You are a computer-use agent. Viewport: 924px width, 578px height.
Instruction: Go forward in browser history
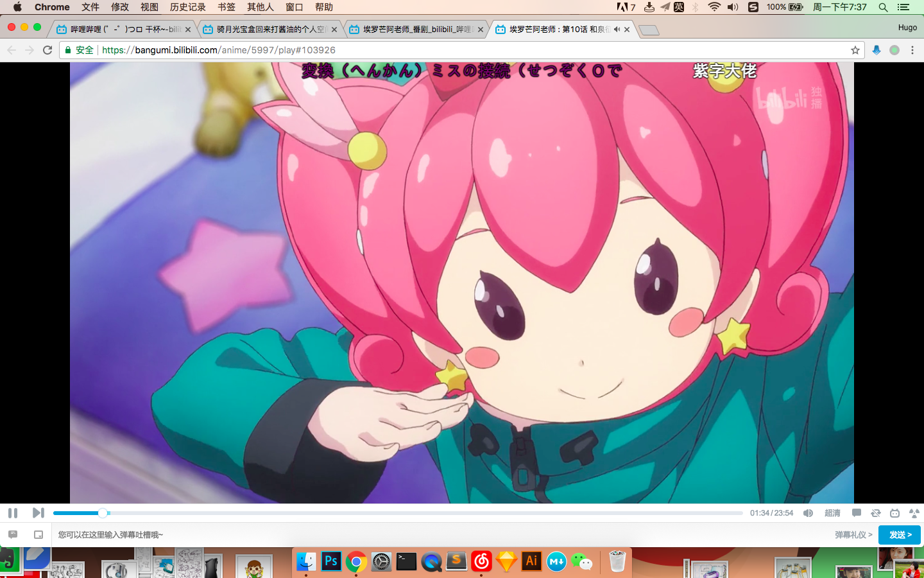tap(30, 50)
